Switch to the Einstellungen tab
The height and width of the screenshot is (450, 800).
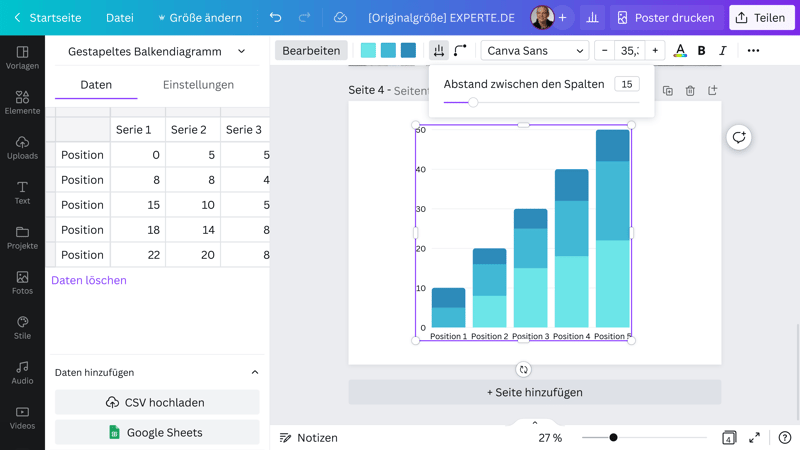coord(198,85)
